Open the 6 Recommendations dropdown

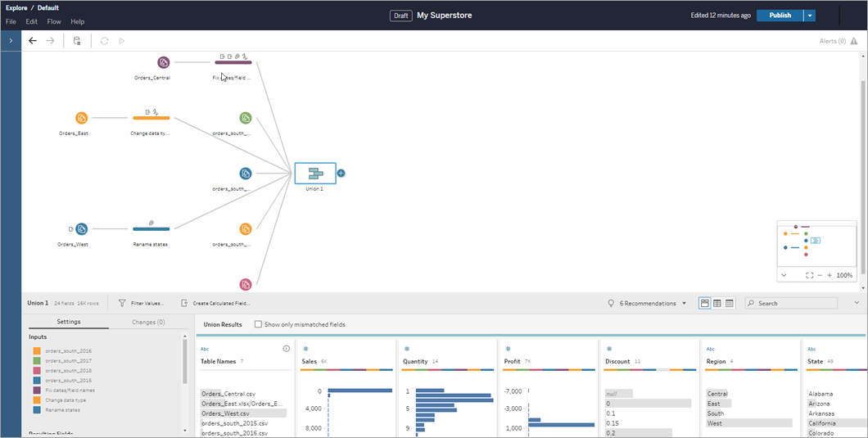pyautogui.click(x=647, y=304)
